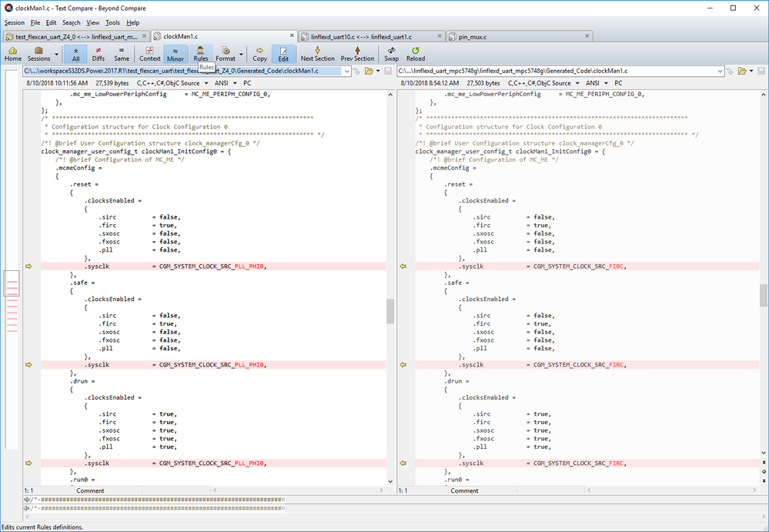Jump to Prev Section
This screenshot has height=532, width=769.
click(357, 54)
